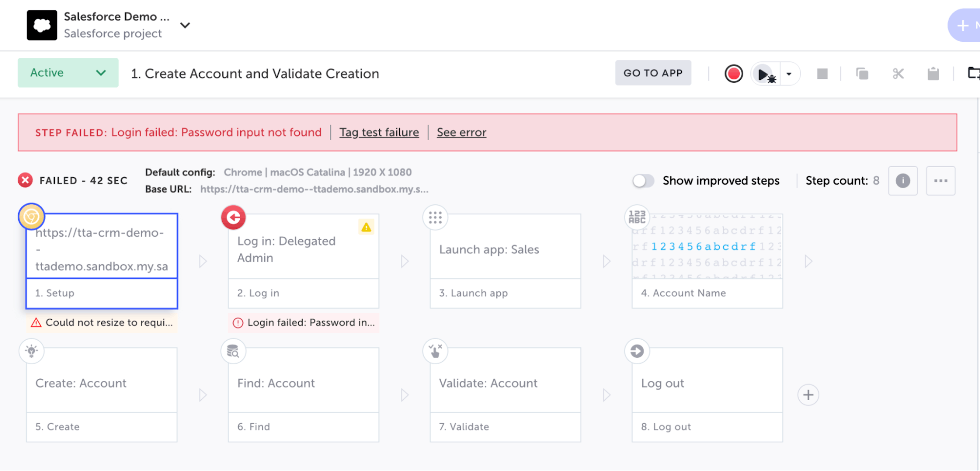
Task: Open the Active status dropdown
Action: 68,73
